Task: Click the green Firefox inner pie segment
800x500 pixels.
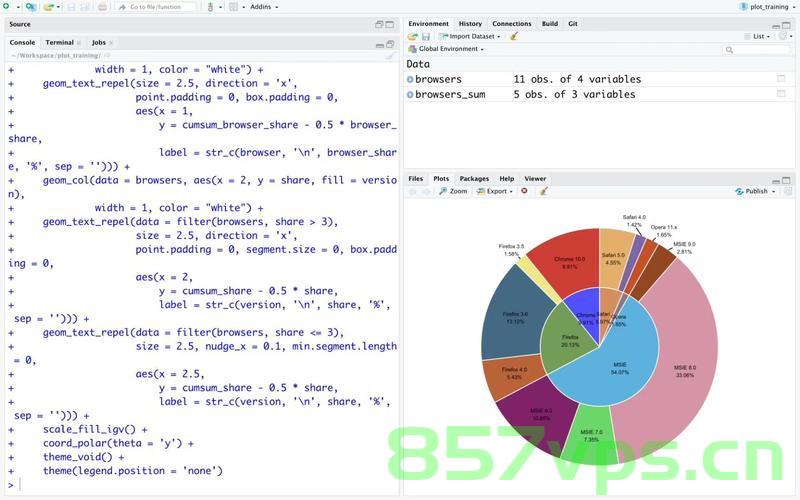Action: 567,340
